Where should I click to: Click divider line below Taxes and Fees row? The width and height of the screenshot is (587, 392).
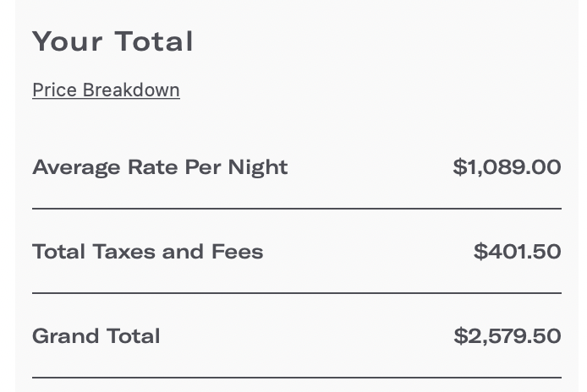pyautogui.click(x=297, y=293)
